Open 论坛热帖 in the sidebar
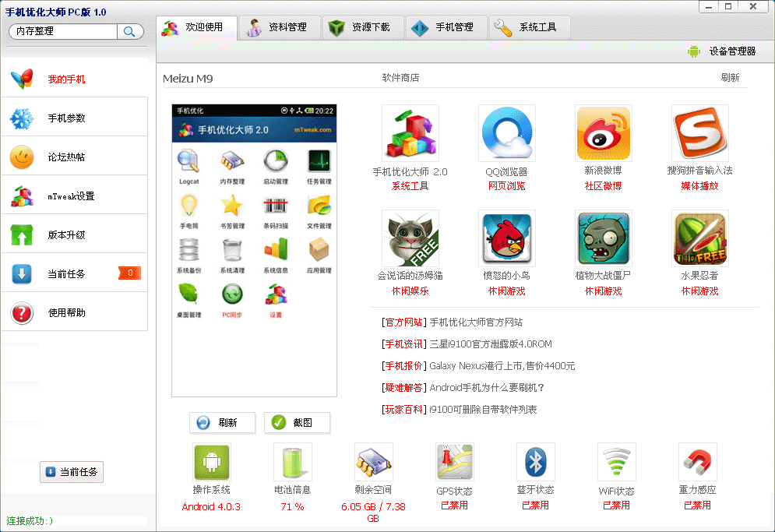Viewport: 775px width, 532px height. 75,157
